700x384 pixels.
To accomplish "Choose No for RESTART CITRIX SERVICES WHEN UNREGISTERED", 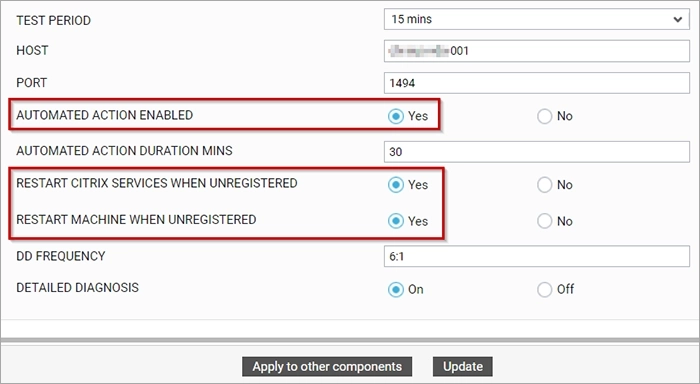I will click(x=545, y=185).
